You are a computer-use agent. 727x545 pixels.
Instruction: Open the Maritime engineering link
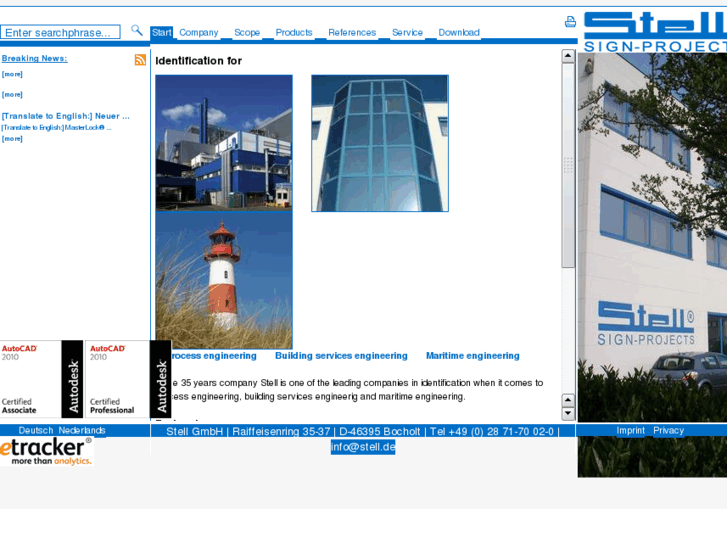click(x=472, y=356)
